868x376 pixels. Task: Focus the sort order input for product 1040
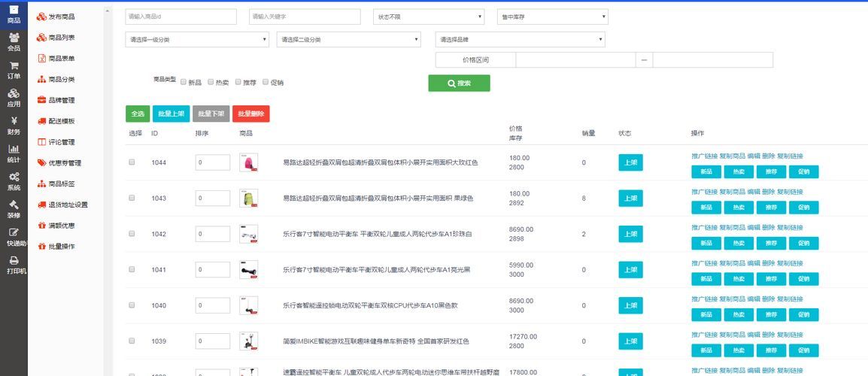coord(213,305)
